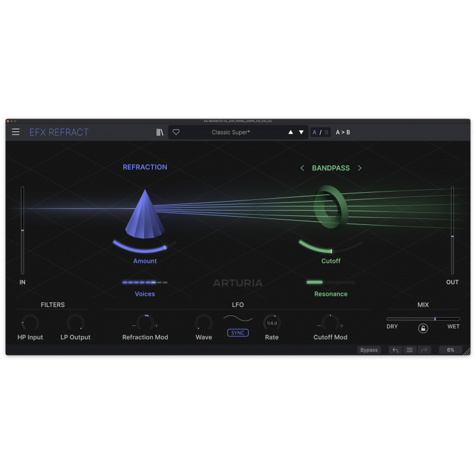Click the REFRACTION section label
This screenshot has height=476, width=476.
tap(145, 167)
